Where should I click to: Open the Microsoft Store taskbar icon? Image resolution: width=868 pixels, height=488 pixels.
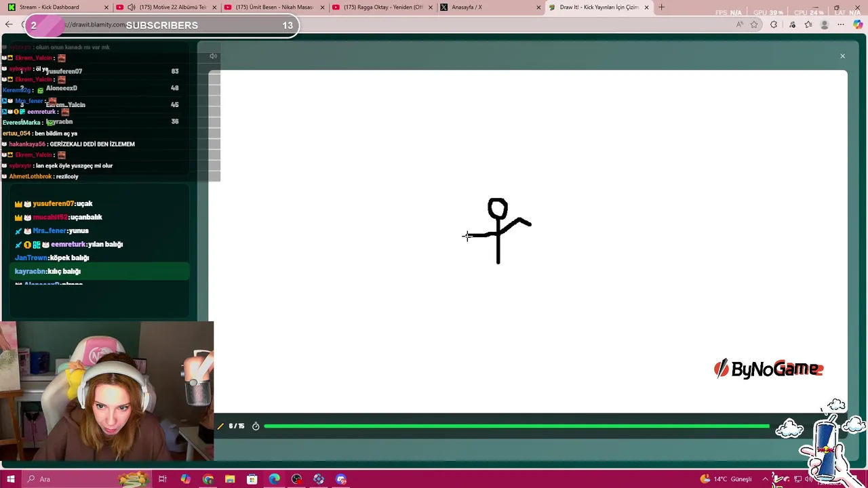pos(252,479)
